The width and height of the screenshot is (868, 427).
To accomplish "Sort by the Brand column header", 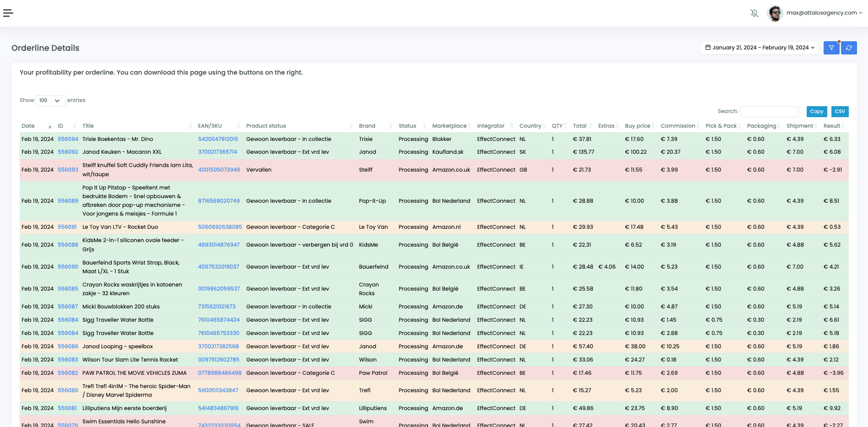I will tap(376, 126).
